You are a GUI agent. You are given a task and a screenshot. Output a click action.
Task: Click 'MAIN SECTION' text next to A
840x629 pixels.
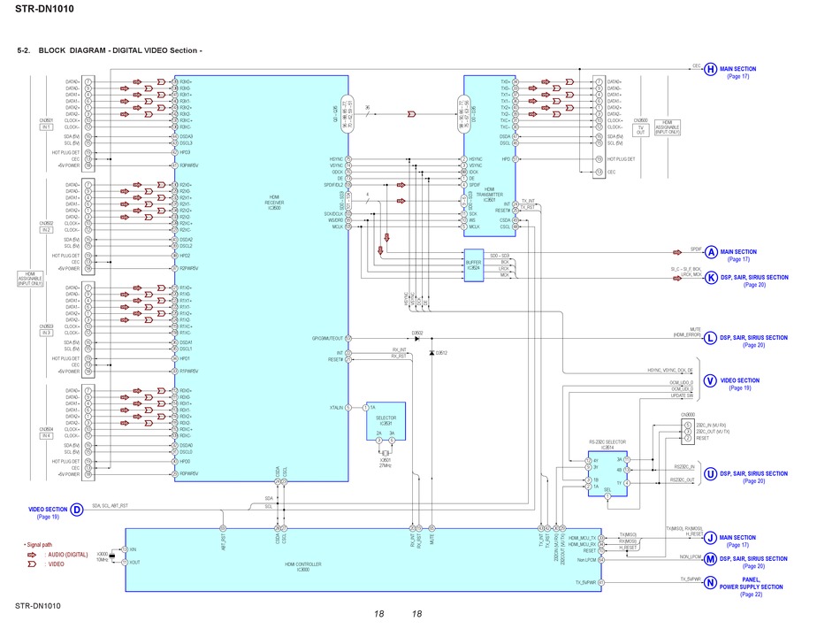point(738,252)
